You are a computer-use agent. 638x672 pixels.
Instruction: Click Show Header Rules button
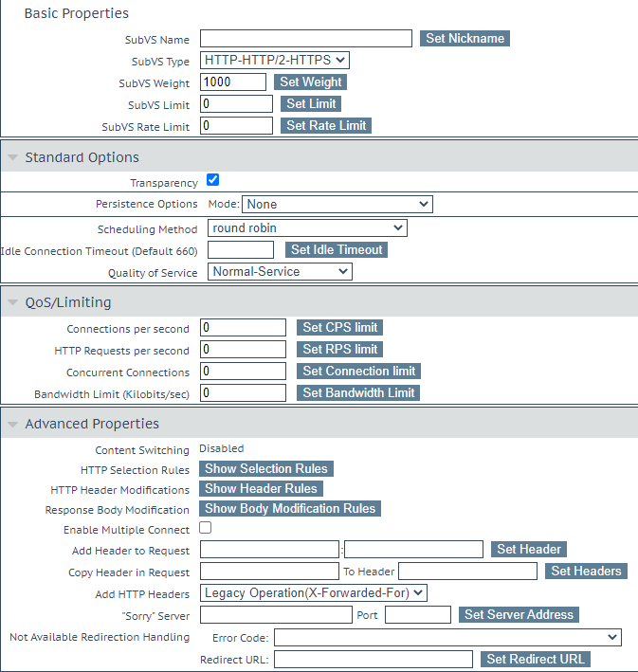pos(261,488)
